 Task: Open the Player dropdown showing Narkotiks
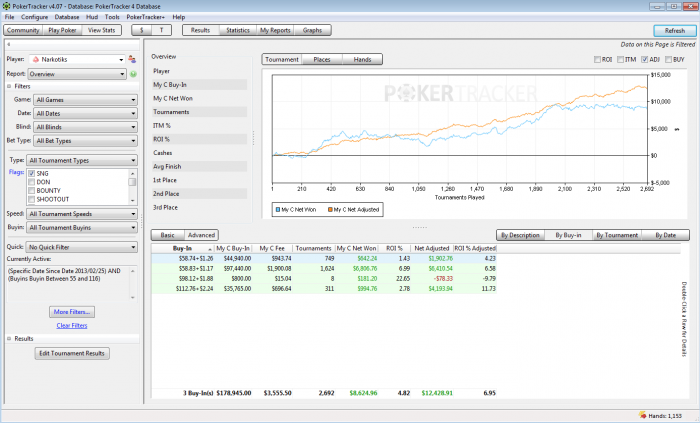[77, 59]
